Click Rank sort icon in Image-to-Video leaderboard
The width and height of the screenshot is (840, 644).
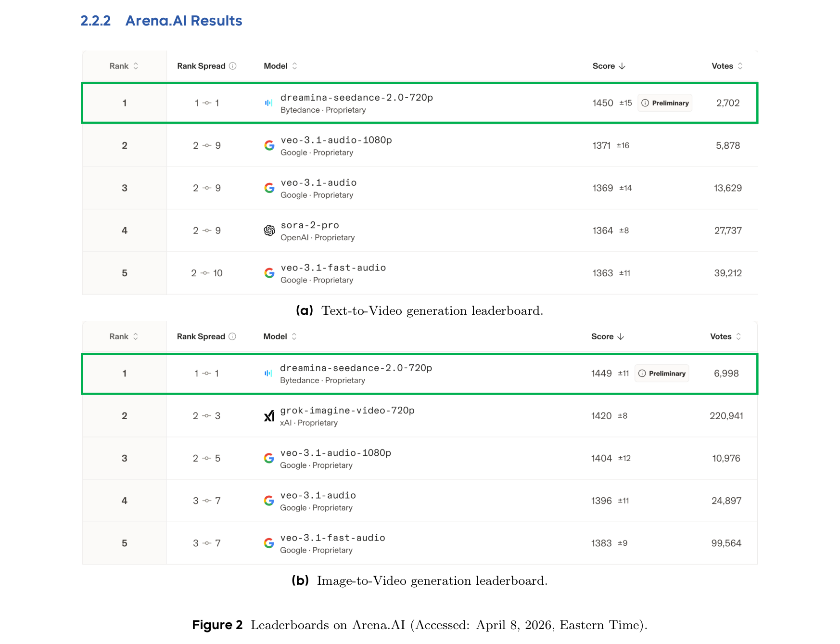pos(136,336)
